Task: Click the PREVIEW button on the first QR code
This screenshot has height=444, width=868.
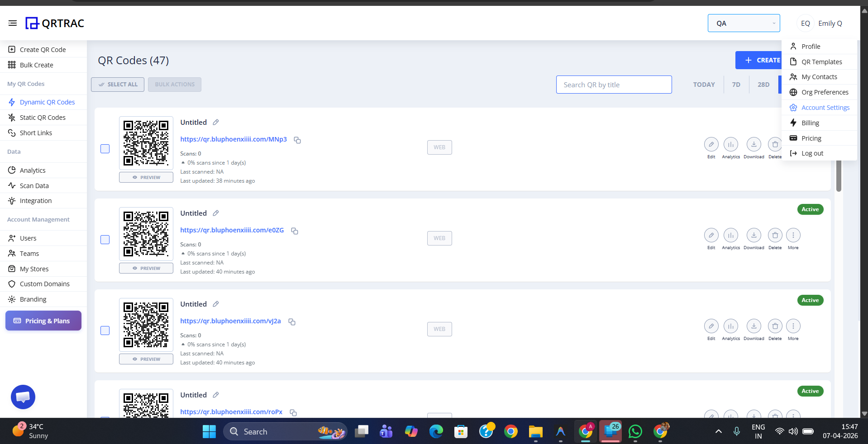Action: point(146,177)
